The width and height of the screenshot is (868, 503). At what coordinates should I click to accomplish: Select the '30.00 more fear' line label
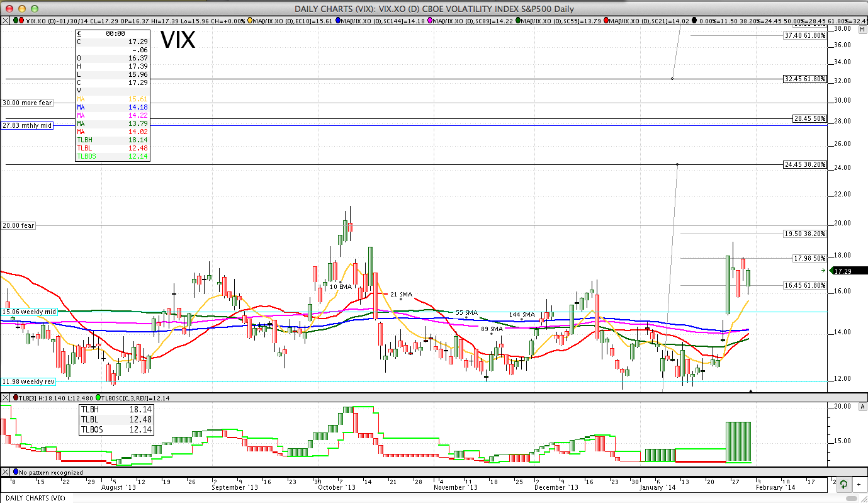(x=27, y=103)
